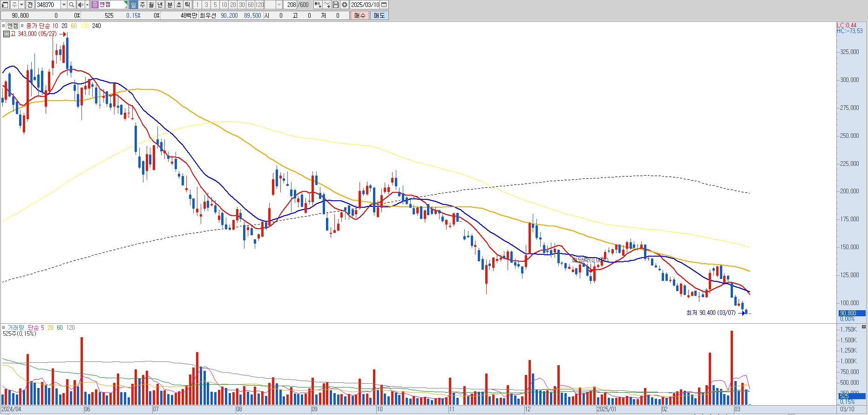The image size is (868, 415).
Task: Save chart with the floppy disk icon
Action: pyautogui.click(x=336, y=5)
